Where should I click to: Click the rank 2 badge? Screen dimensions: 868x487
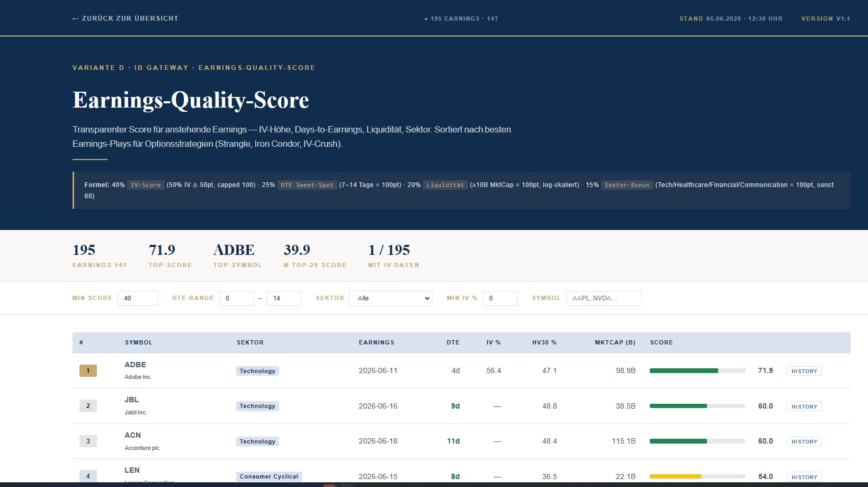pyautogui.click(x=88, y=406)
